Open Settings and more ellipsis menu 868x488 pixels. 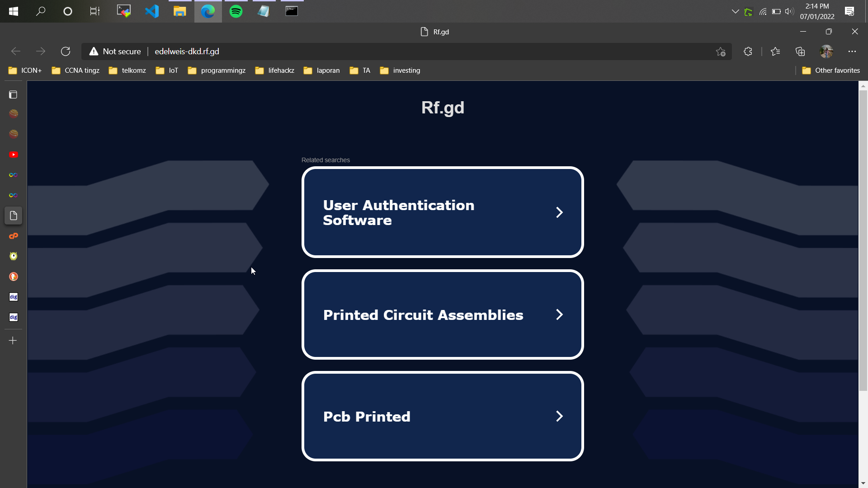(852, 52)
